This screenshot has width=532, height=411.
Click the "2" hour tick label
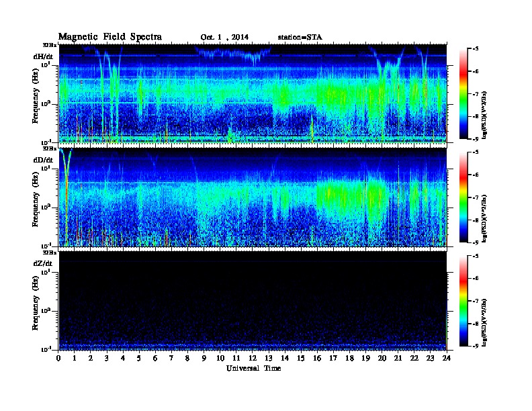click(91, 359)
